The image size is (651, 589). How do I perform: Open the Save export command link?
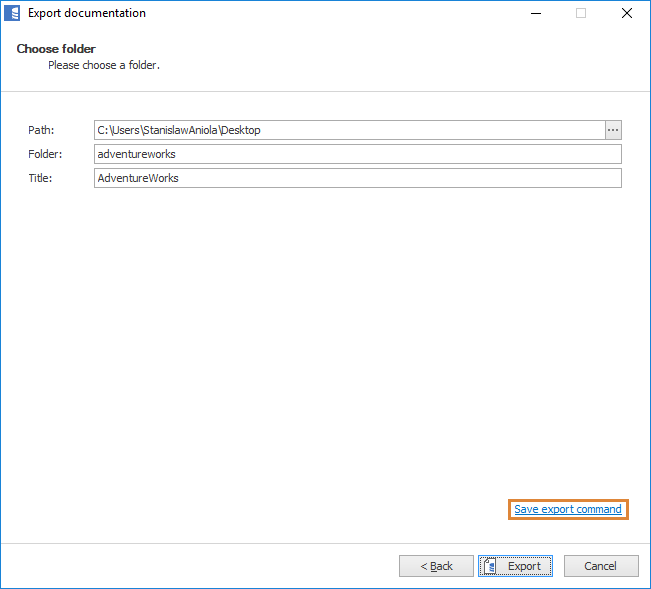(x=567, y=510)
